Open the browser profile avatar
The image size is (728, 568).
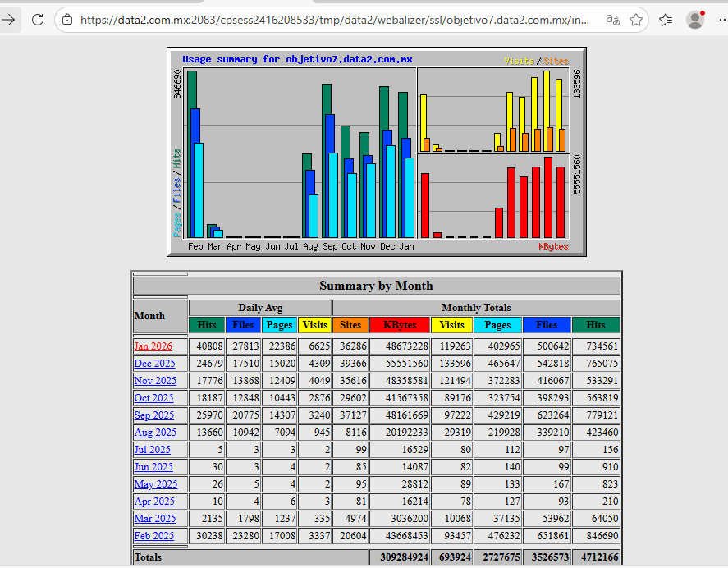(695, 20)
